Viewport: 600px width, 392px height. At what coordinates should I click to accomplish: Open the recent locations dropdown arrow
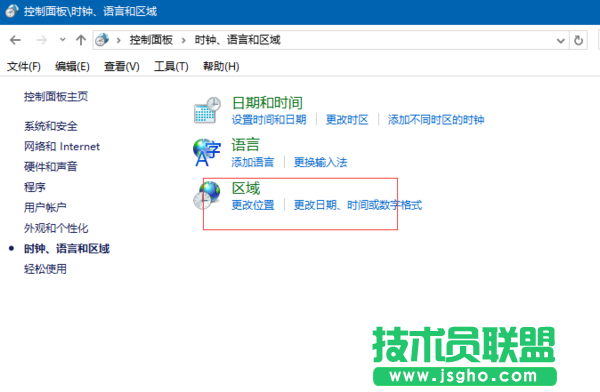click(62, 39)
